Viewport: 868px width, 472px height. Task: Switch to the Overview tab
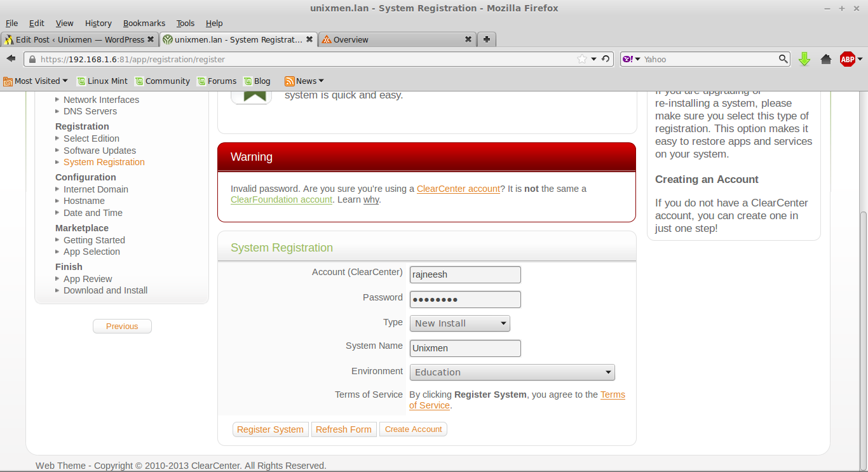(x=397, y=39)
